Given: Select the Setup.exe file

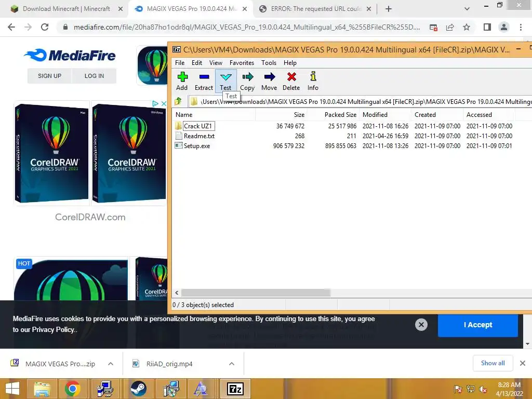Looking at the screenshot, I should pos(197,146).
